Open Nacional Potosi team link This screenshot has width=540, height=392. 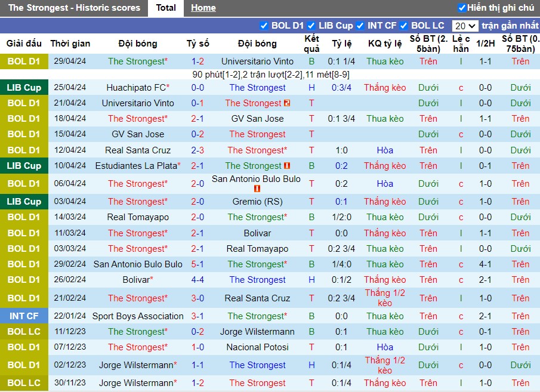(x=257, y=347)
